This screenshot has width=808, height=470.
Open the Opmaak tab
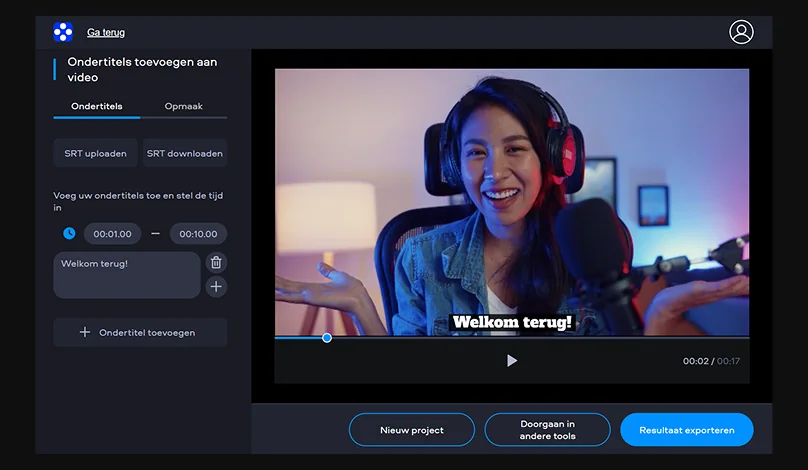pyautogui.click(x=183, y=106)
